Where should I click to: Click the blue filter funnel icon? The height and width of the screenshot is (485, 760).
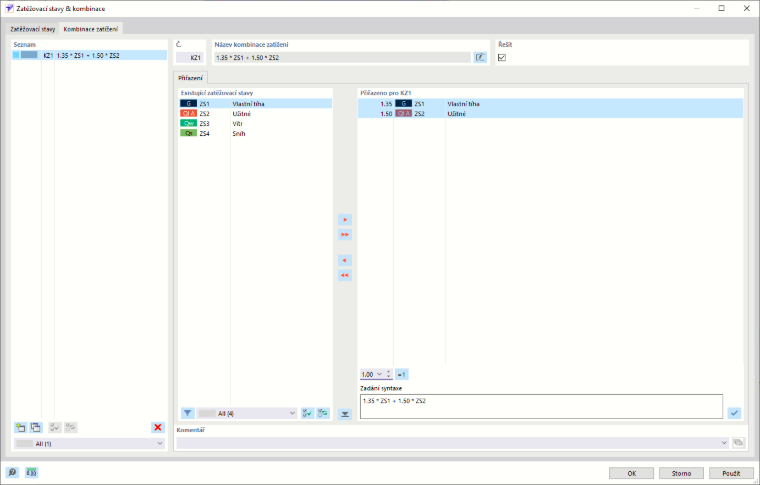coord(188,413)
